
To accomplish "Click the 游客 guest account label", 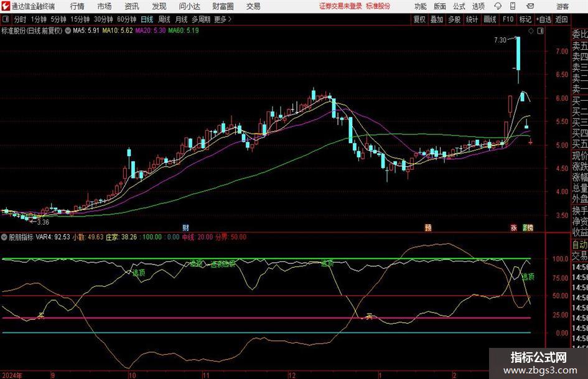I will (x=562, y=6).
